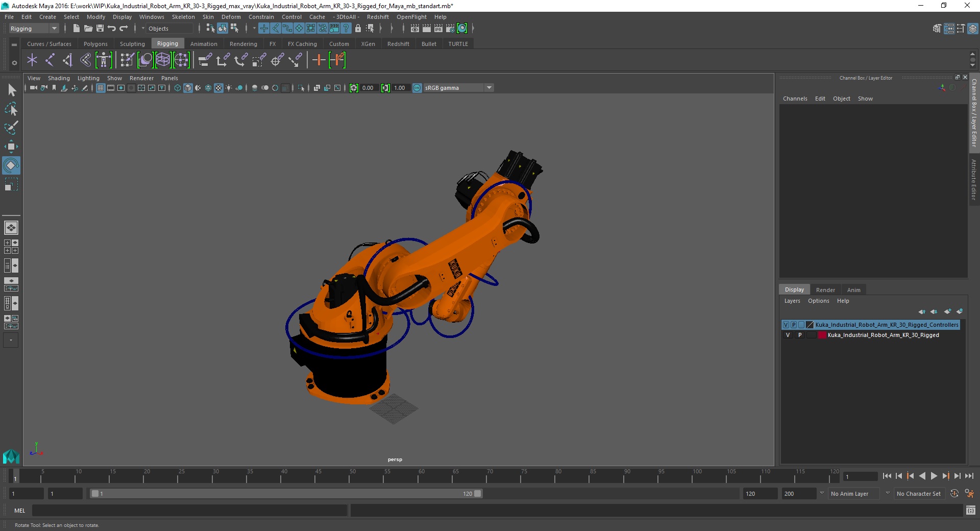Image resolution: width=980 pixels, height=531 pixels.
Task: Click the Parent Constraint shelf icon
Action: point(205,60)
